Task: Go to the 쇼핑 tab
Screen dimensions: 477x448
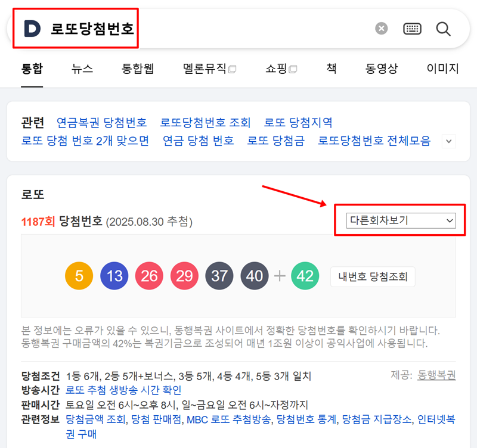Action: point(281,69)
